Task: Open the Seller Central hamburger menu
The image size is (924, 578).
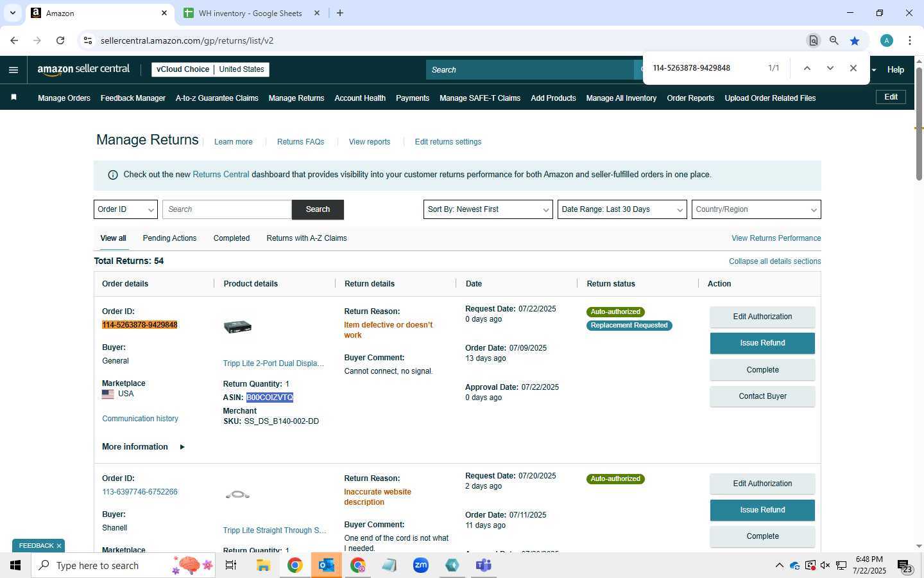Action: tap(13, 70)
